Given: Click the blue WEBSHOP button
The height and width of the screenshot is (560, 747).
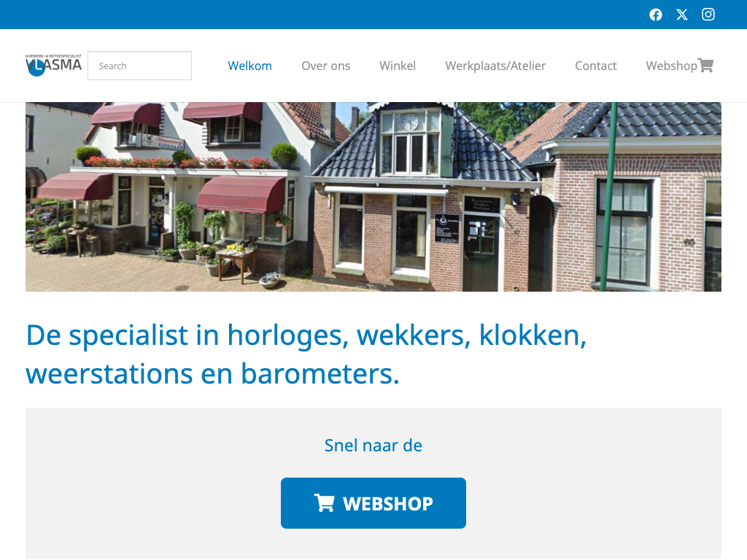Looking at the screenshot, I should [373, 503].
